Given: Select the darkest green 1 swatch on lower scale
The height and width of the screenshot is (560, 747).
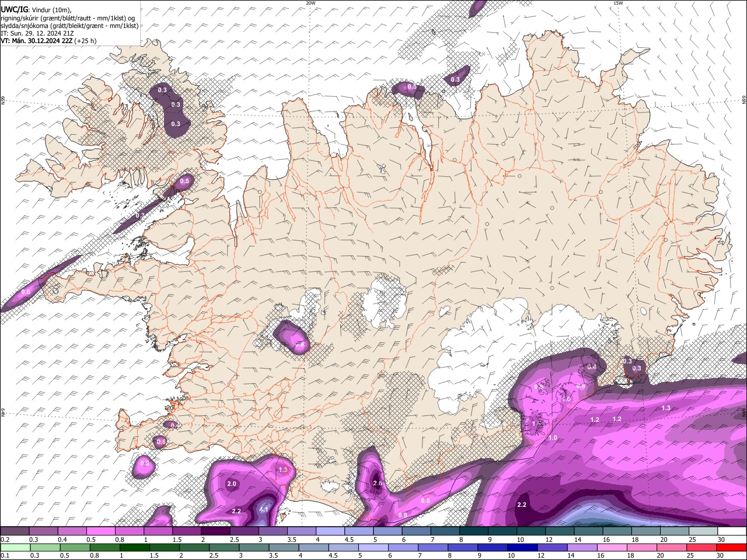Looking at the screenshot, I should tap(135, 548).
